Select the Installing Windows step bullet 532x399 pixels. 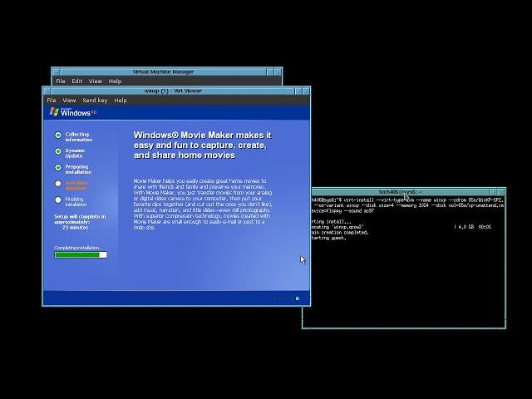coord(58,184)
